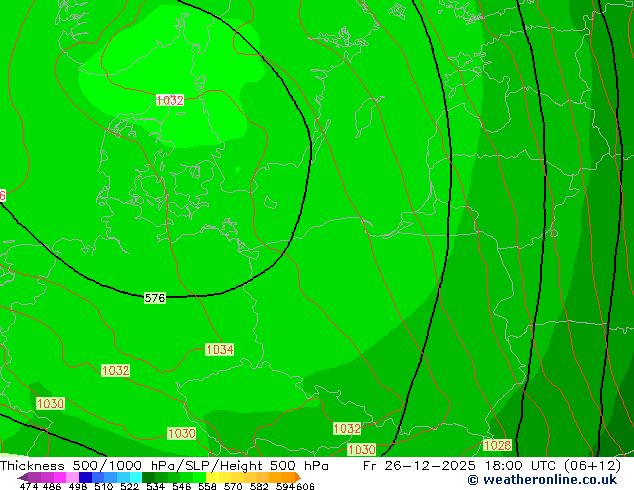Pick the bright yellow legend swatch above 558
The height and width of the screenshot is (490, 634).
pyautogui.click(x=212, y=477)
